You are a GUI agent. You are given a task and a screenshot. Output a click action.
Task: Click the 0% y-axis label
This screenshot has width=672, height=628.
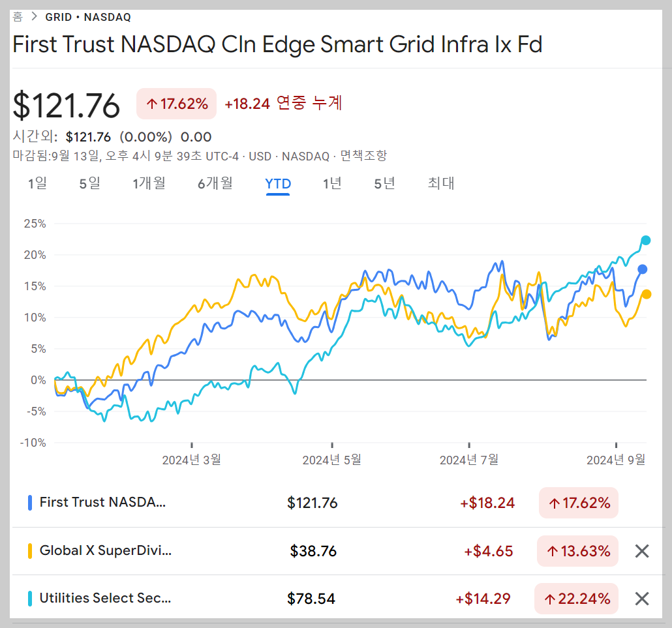(x=38, y=380)
